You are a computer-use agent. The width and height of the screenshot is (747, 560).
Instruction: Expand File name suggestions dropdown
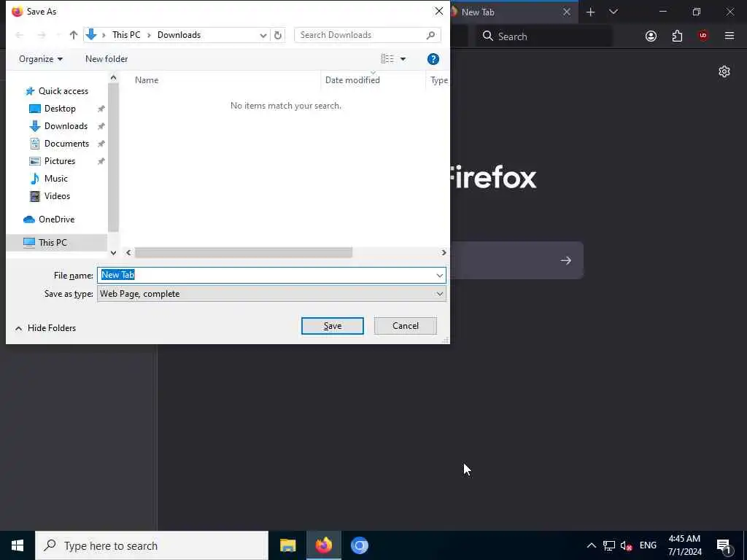click(x=439, y=275)
